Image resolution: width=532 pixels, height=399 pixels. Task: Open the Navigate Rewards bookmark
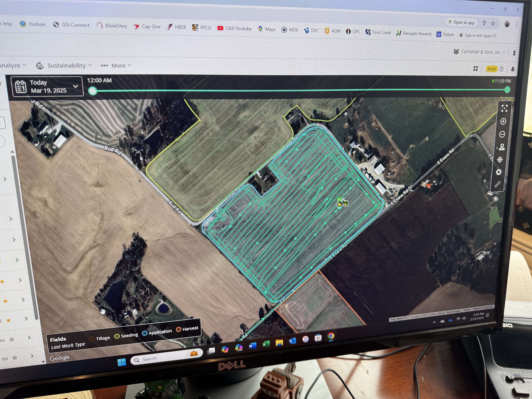click(414, 33)
